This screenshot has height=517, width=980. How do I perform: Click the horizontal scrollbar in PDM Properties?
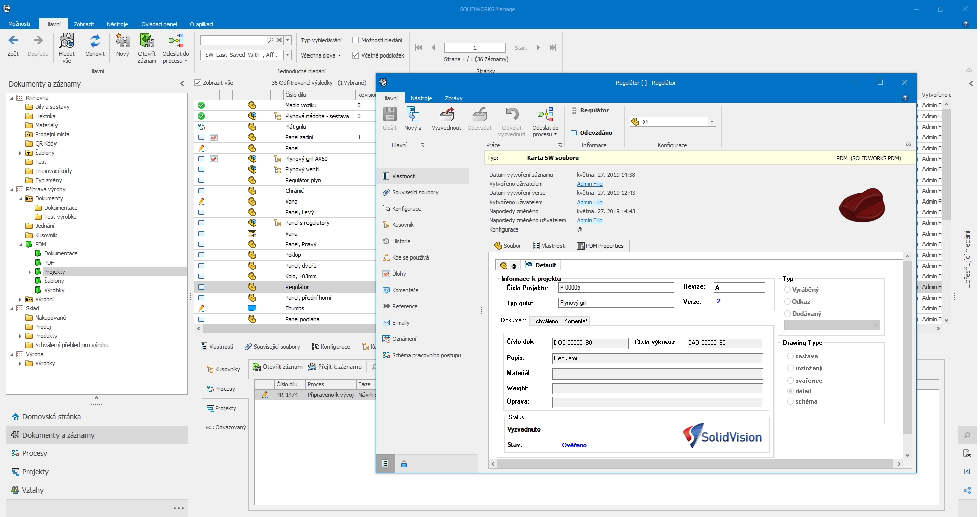click(x=695, y=464)
